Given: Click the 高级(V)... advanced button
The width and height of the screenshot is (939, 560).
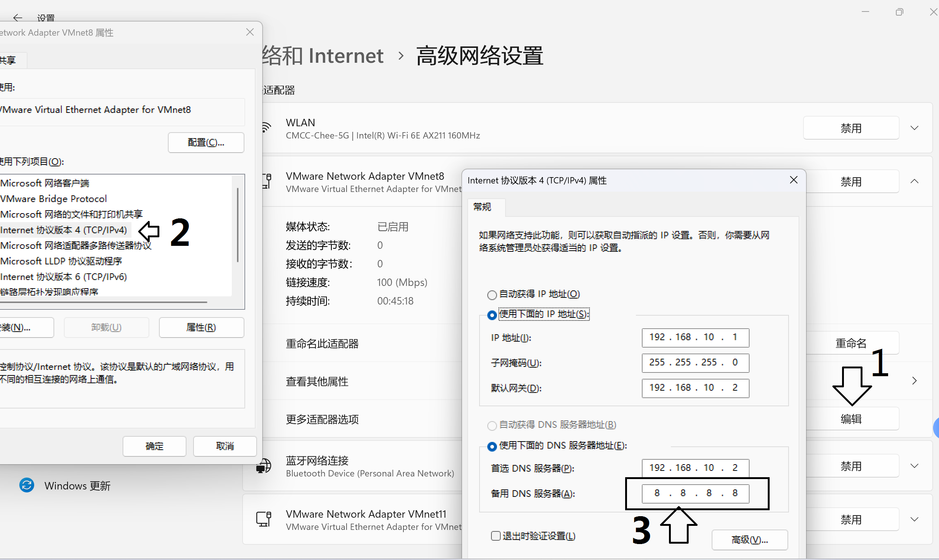Looking at the screenshot, I should point(749,540).
